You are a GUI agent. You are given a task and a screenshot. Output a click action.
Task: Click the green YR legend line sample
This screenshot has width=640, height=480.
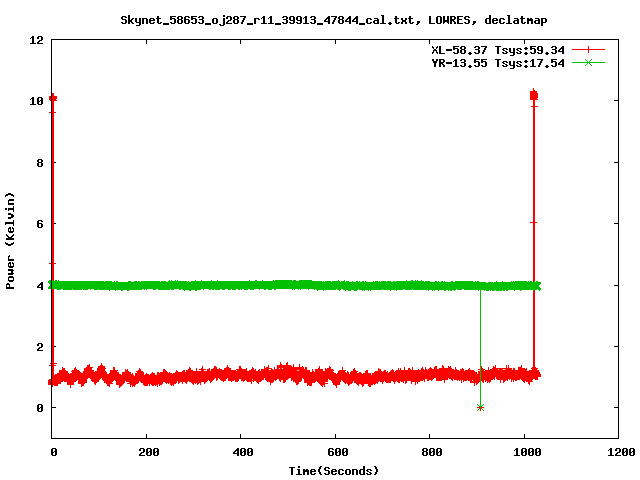pos(588,62)
